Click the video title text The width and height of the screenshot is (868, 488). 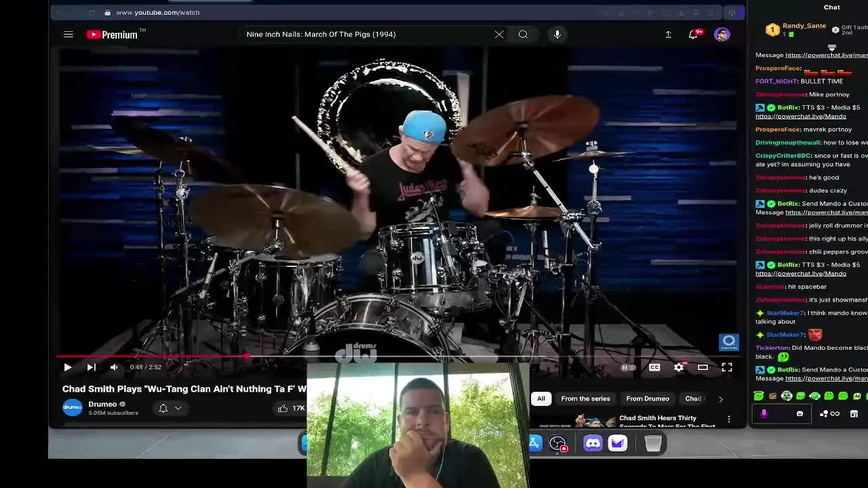point(184,389)
